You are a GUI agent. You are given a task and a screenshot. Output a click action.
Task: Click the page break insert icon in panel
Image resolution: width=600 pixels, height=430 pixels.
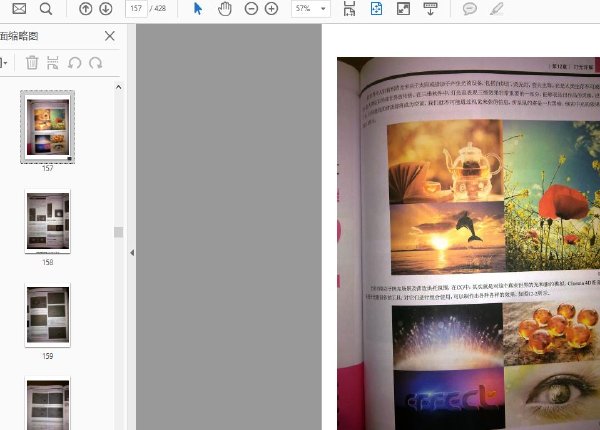click(53, 63)
